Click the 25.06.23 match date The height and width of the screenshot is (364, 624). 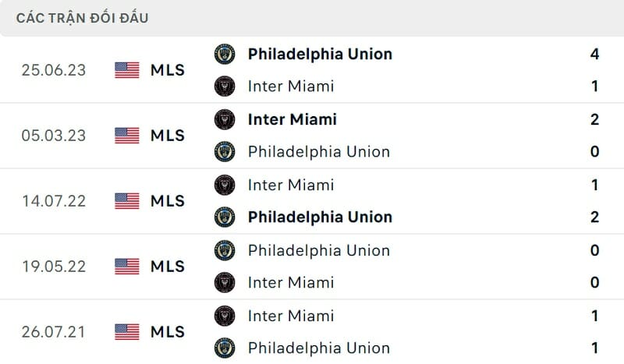coord(54,70)
